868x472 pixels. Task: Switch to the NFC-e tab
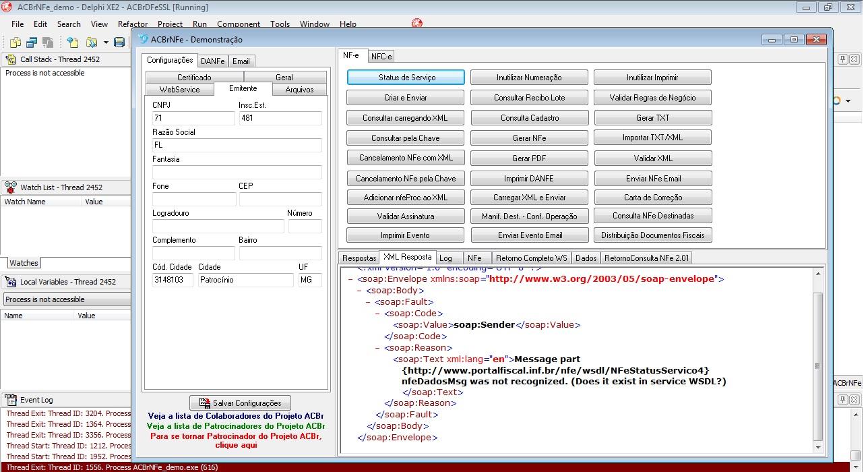(x=381, y=57)
